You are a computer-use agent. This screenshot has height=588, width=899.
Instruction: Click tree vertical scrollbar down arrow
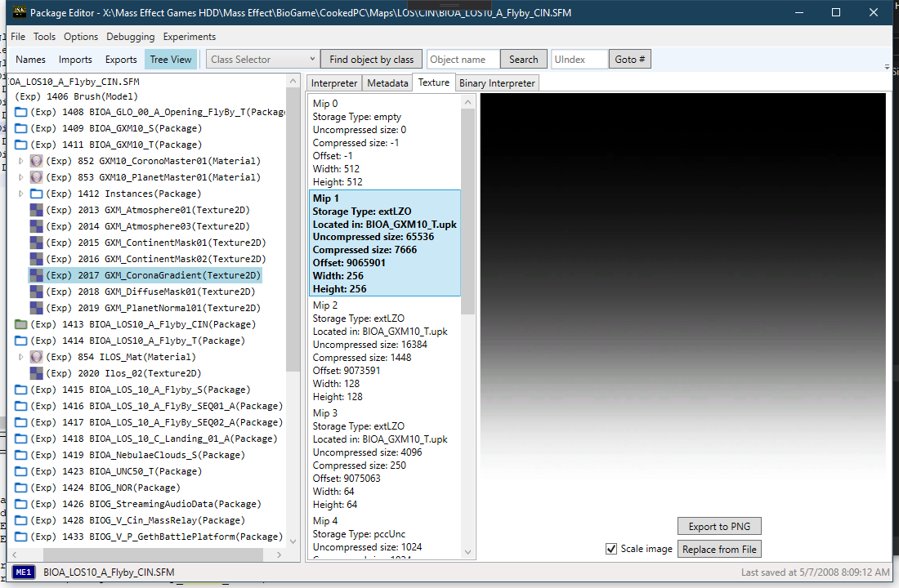pyautogui.click(x=293, y=541)
